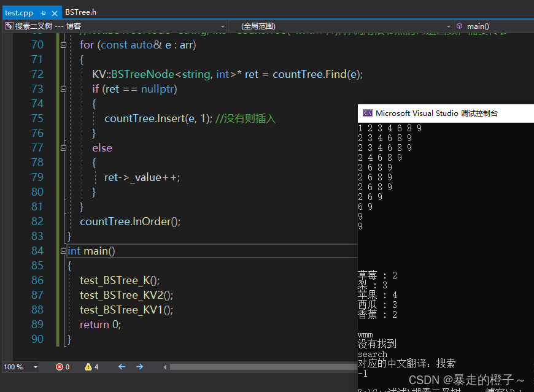The height and width of the screenshot is (392, 534).
Task: Click on countTree.Insert(e, 1) call
Action: (157, 118)
